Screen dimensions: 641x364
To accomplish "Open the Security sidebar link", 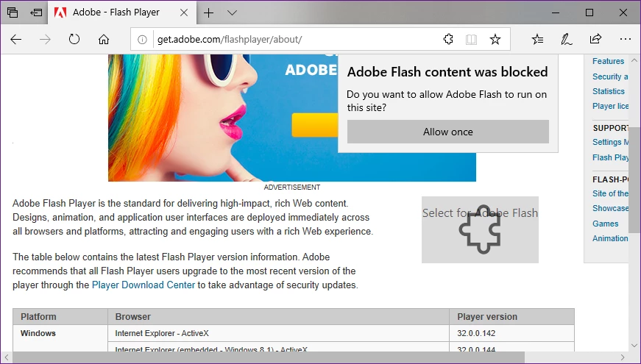I will 610,76.
